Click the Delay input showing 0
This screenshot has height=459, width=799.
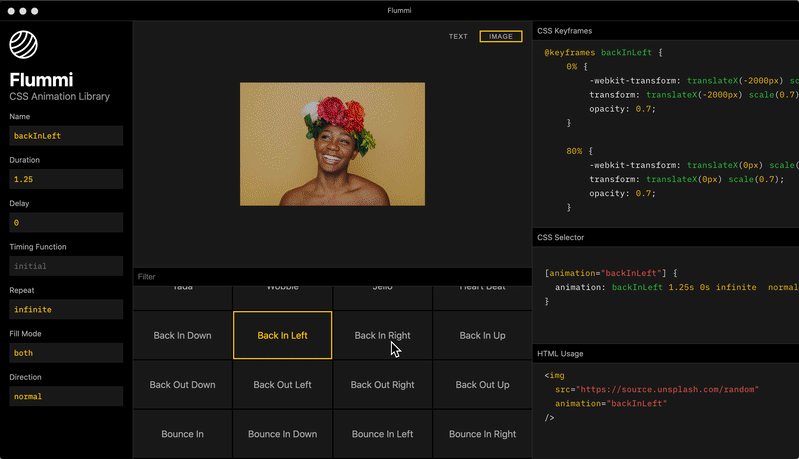coord(66,223)
